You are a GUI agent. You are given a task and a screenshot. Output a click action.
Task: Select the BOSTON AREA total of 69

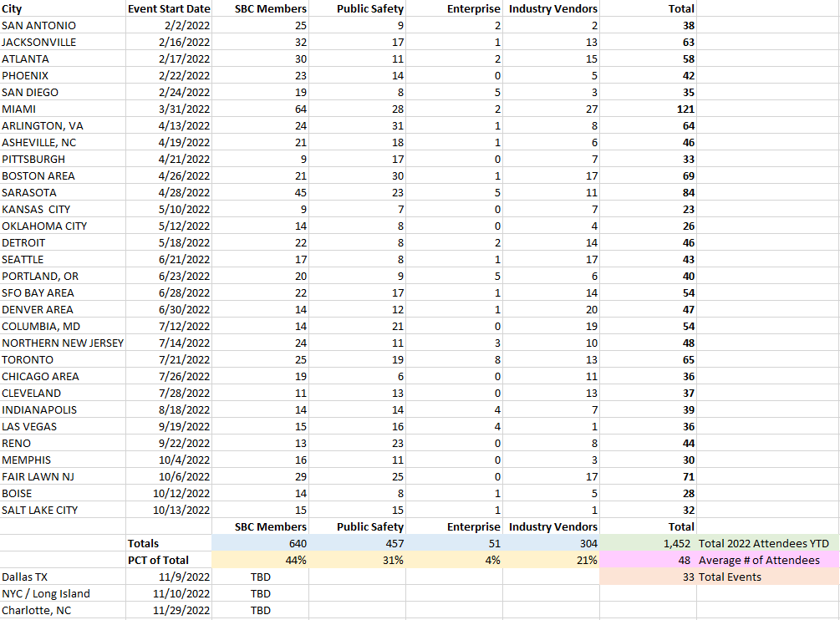648,175
